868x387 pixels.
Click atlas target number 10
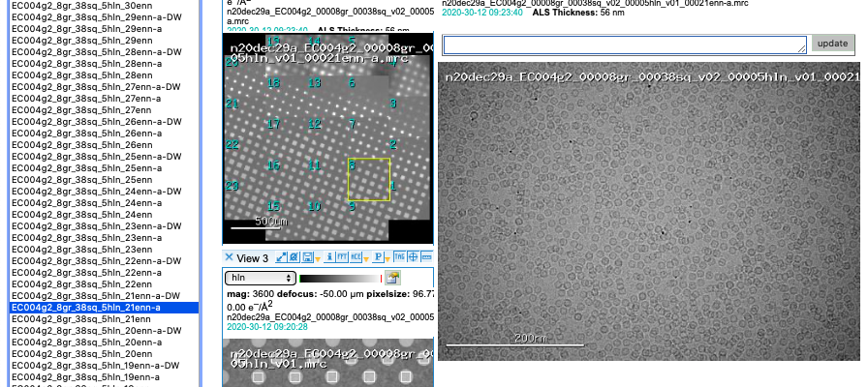tap(315, 206)
